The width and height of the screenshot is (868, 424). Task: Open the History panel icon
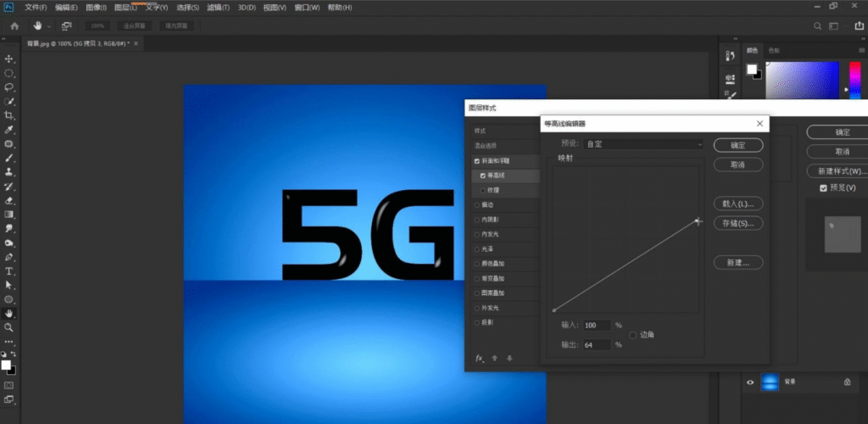(x=730, y=55)
